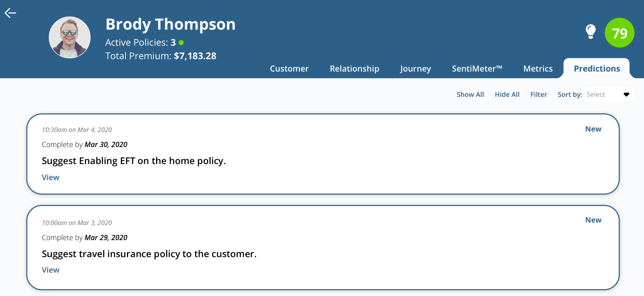View the EFT home policy suggestion
The width and height of the screenshot is (644, 296).
pyautogui.click(x=51, y=177)
